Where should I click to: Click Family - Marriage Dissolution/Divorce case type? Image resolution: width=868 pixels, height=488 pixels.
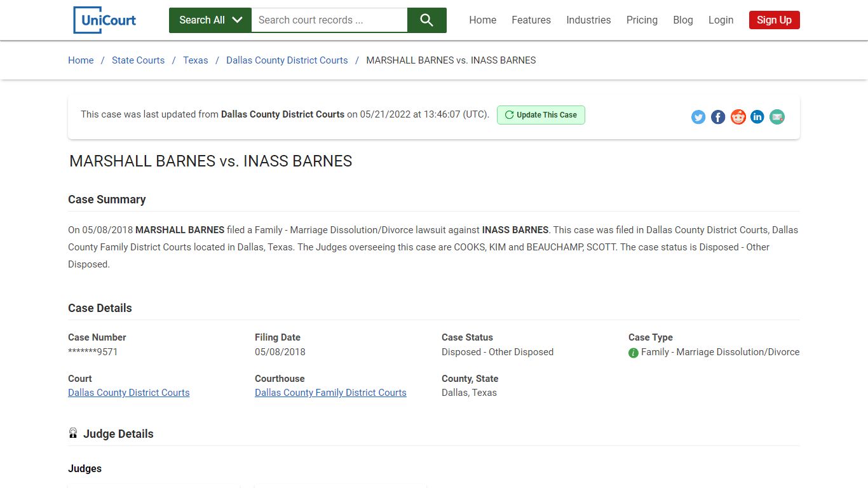point(720,352)
